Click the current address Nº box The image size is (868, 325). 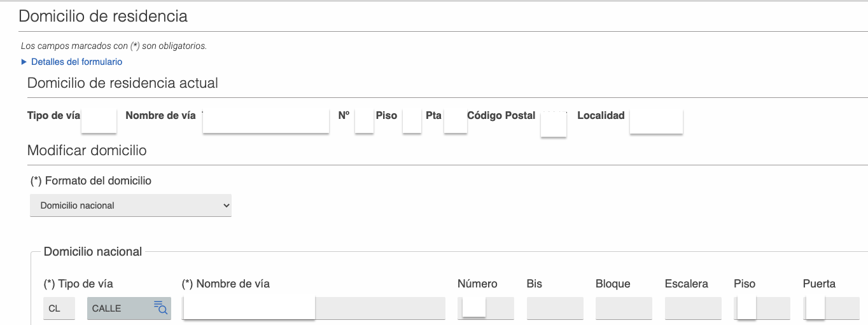pos(364,120)
